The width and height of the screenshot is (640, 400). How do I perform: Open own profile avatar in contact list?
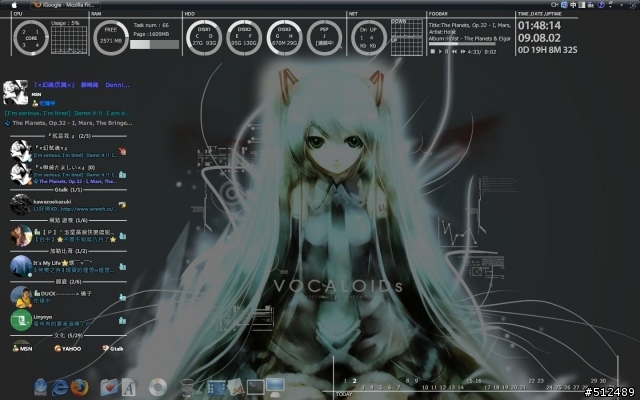click(x=16, y=93)
